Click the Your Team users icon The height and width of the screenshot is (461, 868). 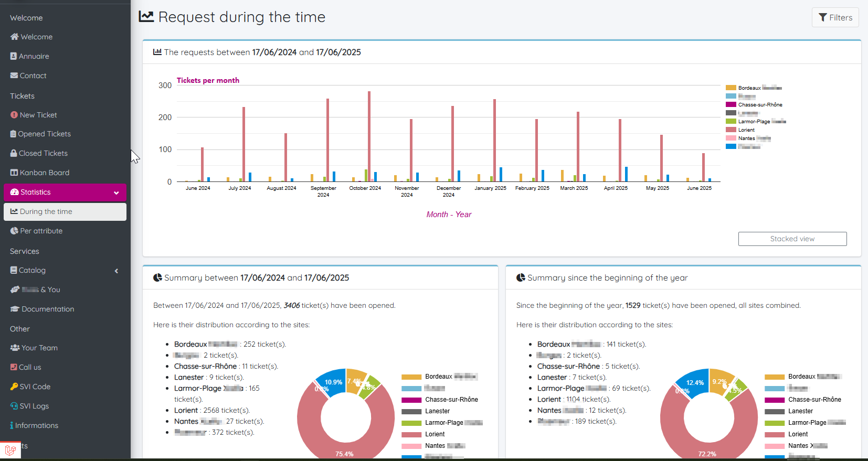(15, 348)
